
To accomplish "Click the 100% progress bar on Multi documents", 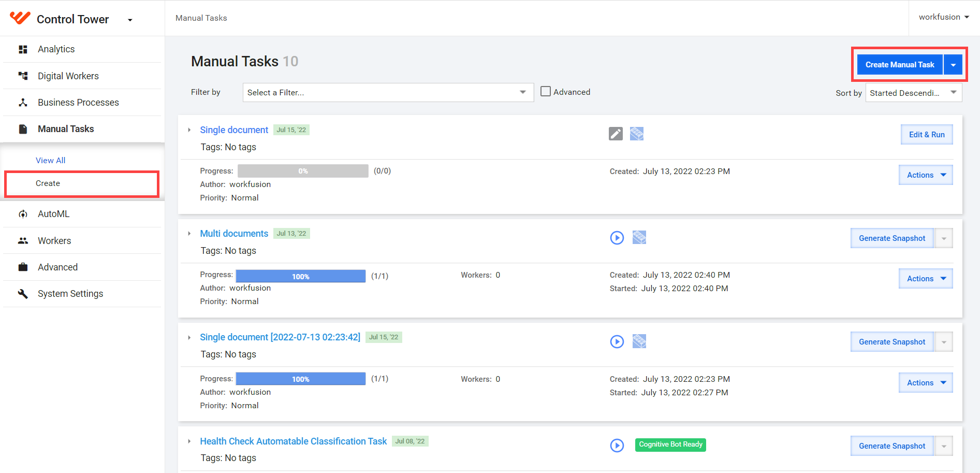I will coord(301,276).
